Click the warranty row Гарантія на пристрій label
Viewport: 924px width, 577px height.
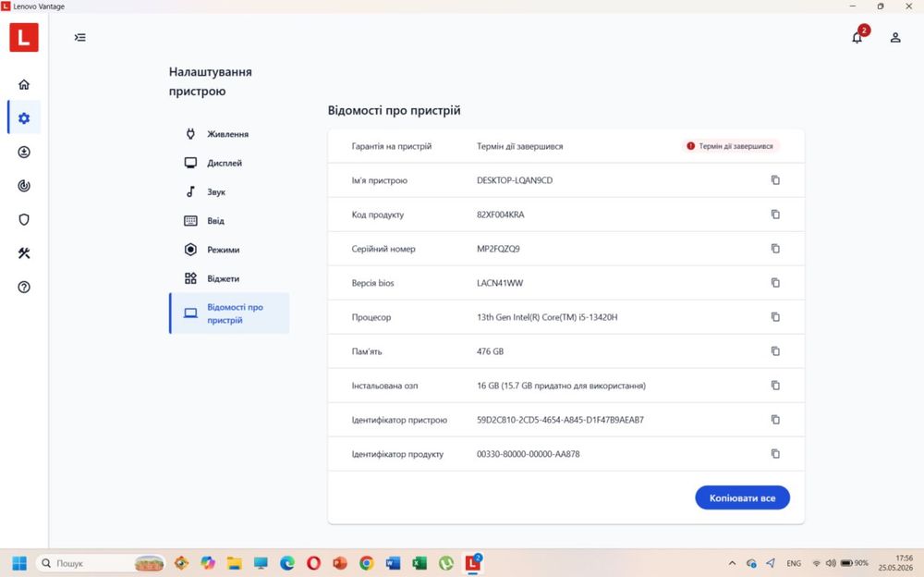tap(391, 146)
